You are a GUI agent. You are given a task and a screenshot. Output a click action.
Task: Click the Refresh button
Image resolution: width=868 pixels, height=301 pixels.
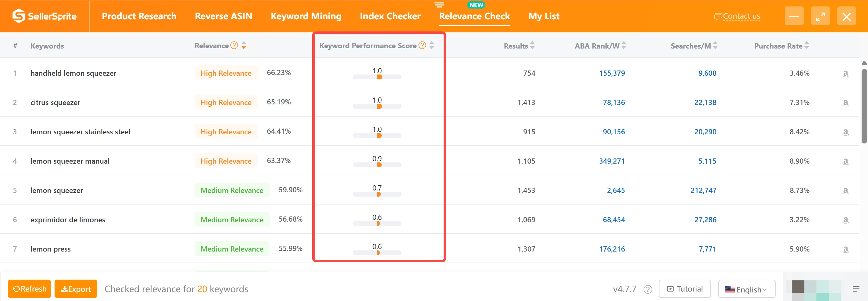pos(29,289)
